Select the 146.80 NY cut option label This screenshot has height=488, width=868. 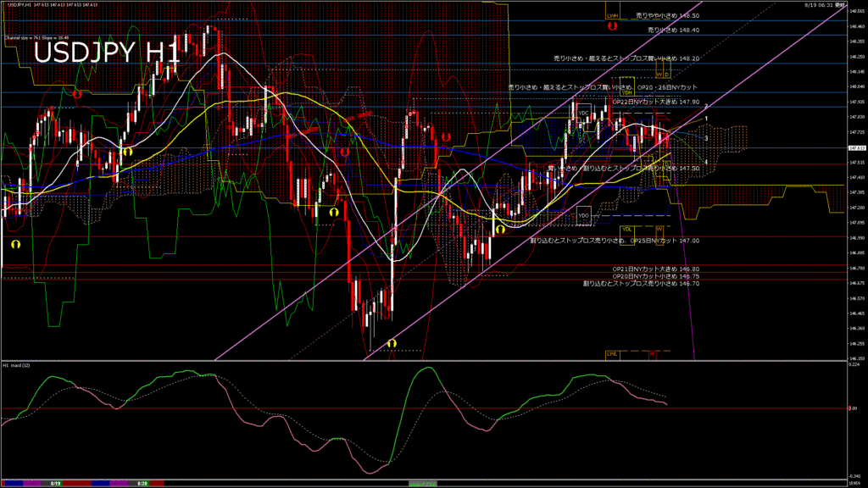655,269
